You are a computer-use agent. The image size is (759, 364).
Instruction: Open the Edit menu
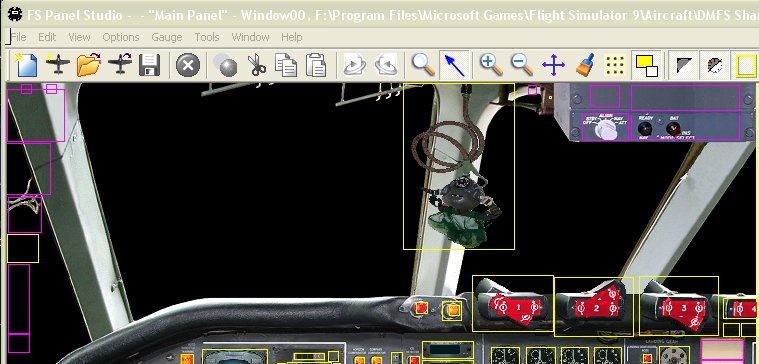[47, 37]
